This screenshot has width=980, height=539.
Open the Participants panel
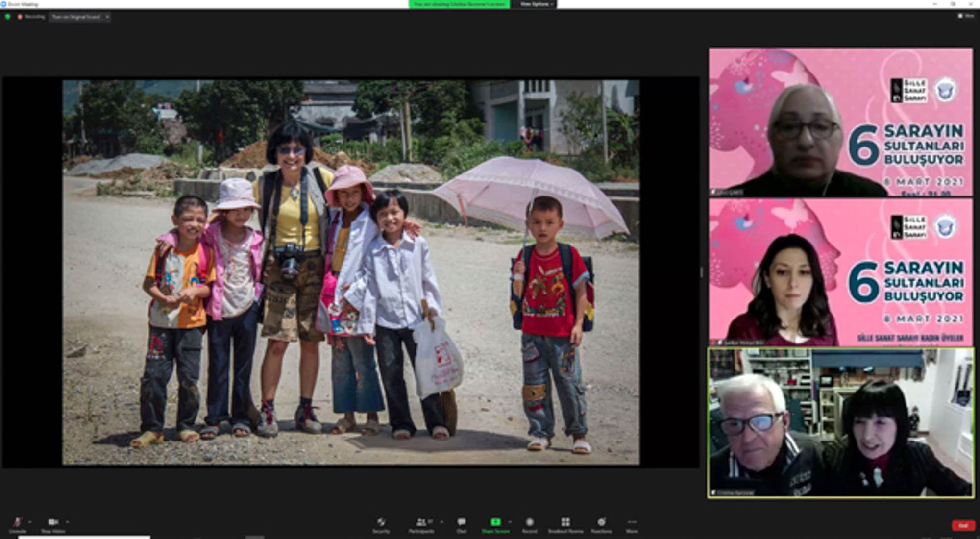pyautogui.click(x=421, y=523)
